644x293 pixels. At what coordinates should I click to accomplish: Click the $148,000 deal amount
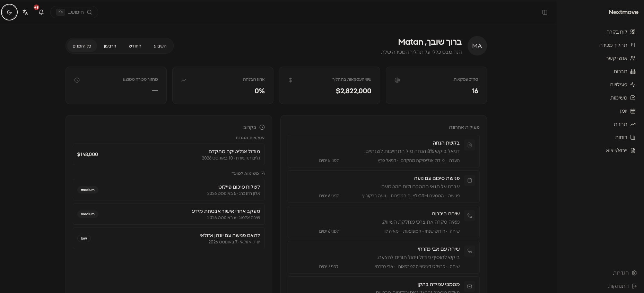(x=88, y=154)
